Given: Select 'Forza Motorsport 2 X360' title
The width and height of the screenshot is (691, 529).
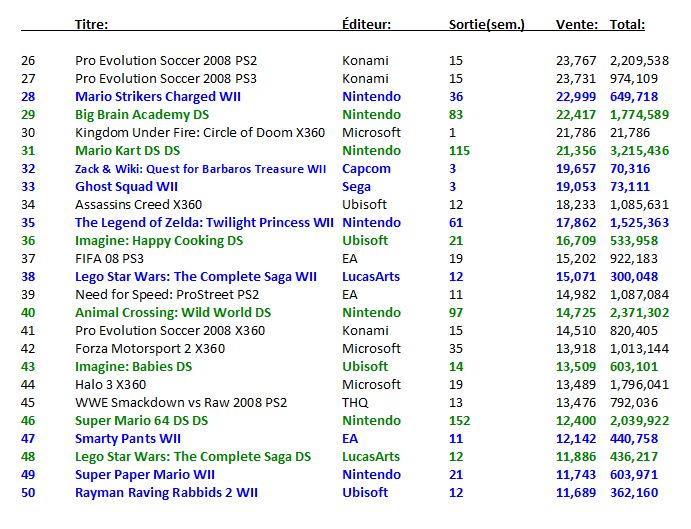Looking at the screenshot, I should 150,349.
